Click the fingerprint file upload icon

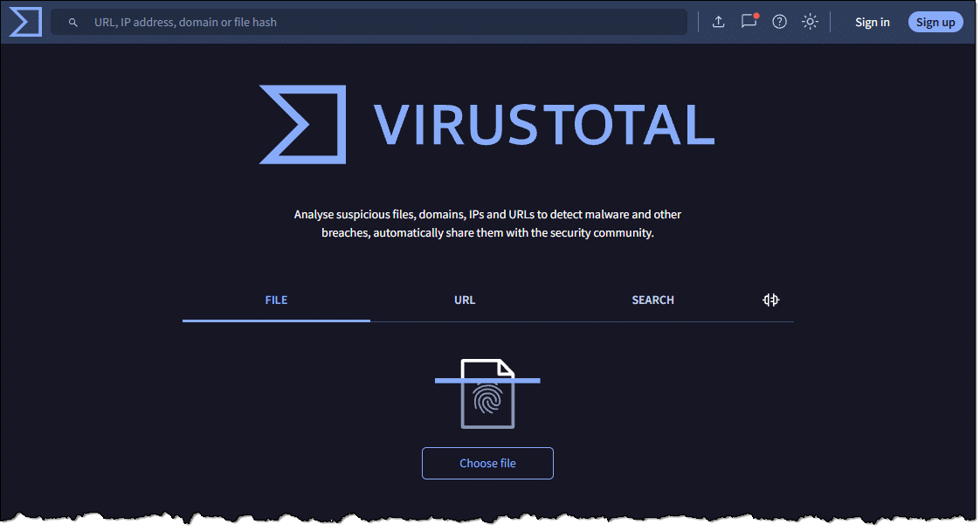click(487, 394)
